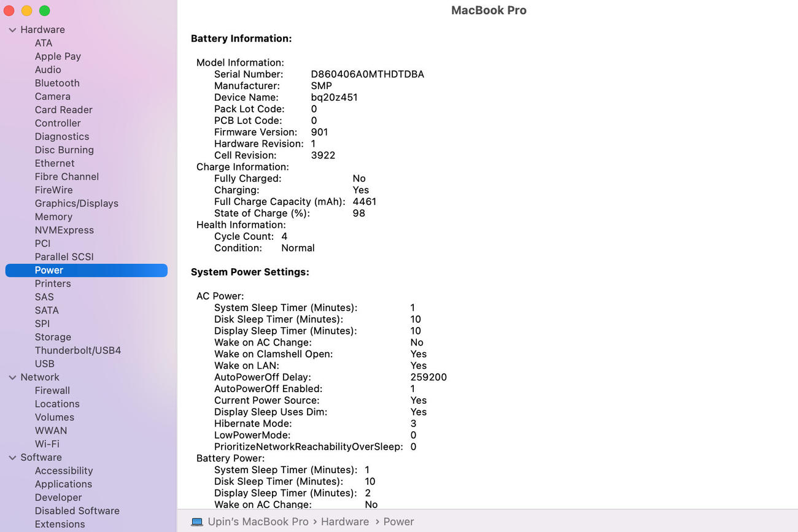
Task: Select Memory in the sidebar
Action: (53, 217)
